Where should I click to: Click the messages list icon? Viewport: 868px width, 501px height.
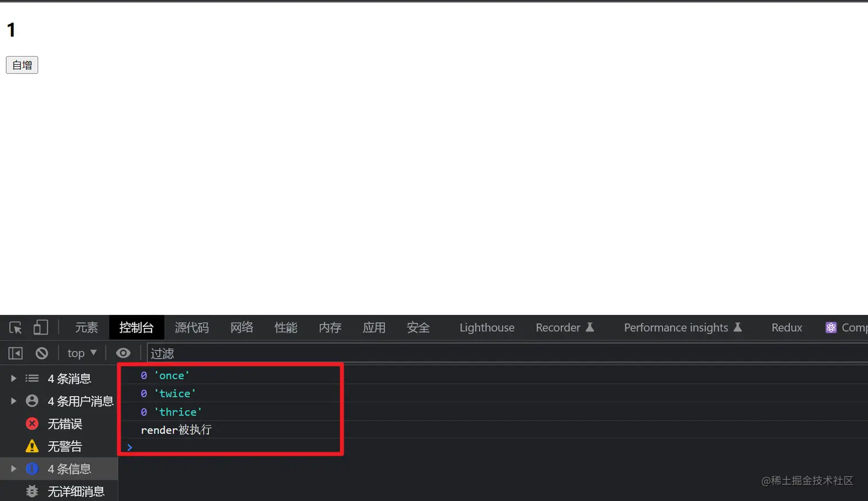point(32,378)
